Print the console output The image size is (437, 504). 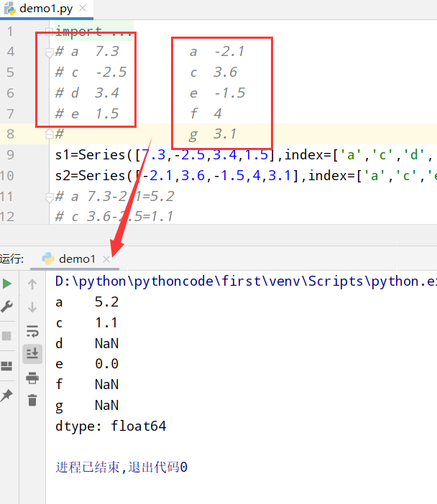point(32,378)
